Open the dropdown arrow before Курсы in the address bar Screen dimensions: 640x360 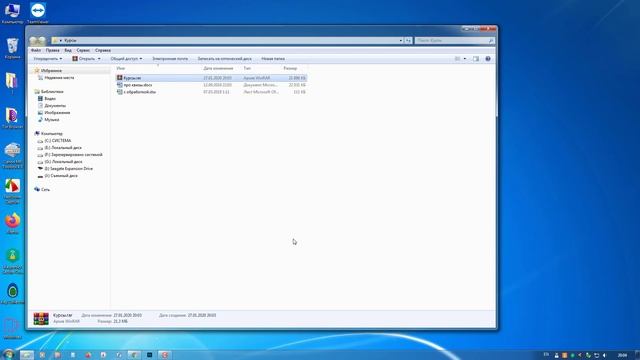(61, 40)
